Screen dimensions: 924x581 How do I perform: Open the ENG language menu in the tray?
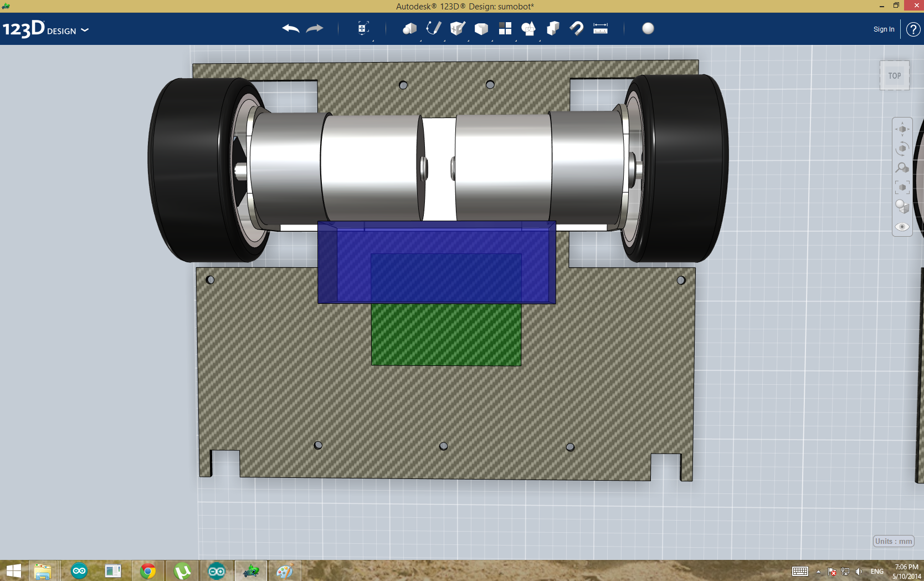pos(877,572)
